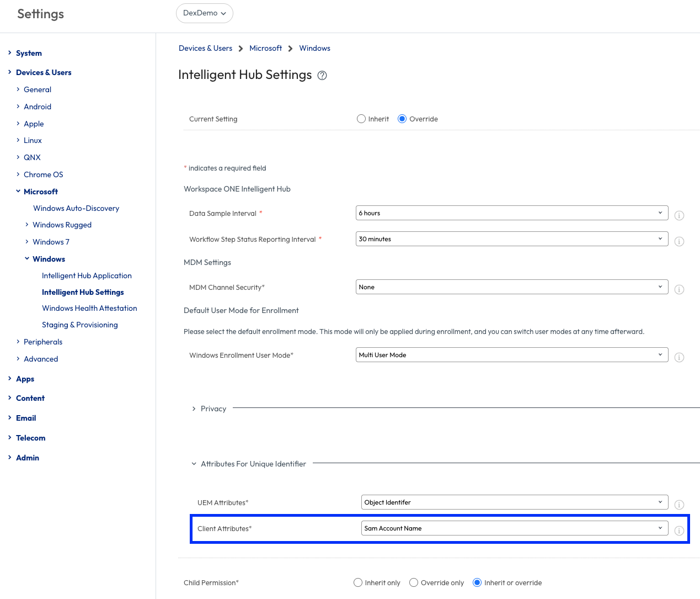
Task: Show info for Windows Enrollment User Mode
Action: coord(679,357)
